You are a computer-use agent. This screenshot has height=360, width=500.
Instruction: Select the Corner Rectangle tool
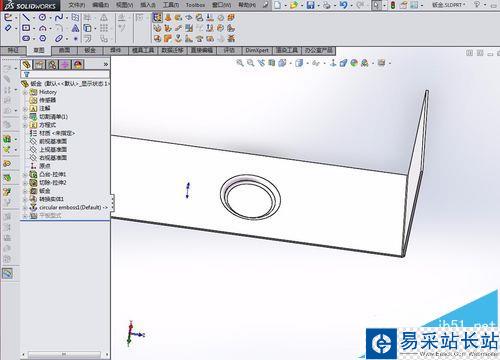26,28
